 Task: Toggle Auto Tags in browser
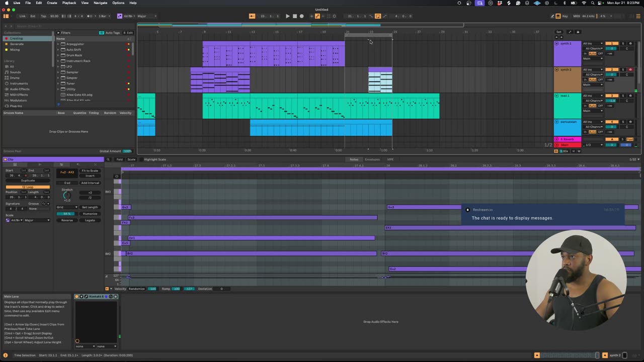click(110, 33)
